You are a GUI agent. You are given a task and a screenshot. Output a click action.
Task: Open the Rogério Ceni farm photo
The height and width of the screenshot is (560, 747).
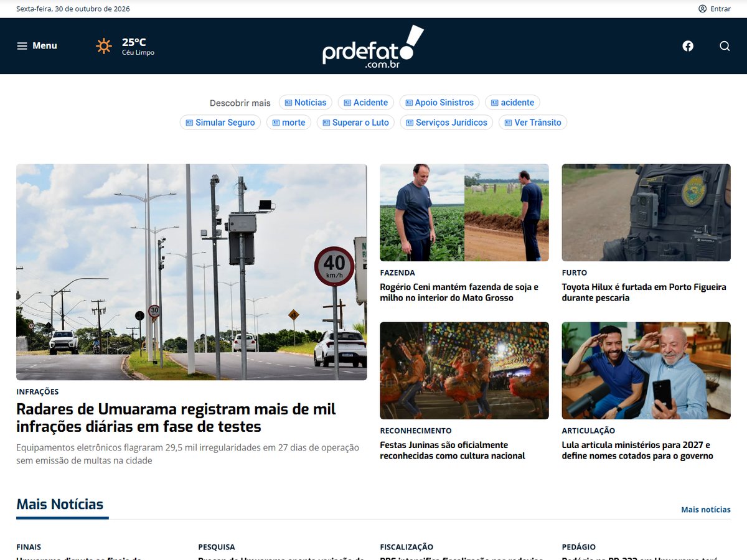(x=464, y=213)
